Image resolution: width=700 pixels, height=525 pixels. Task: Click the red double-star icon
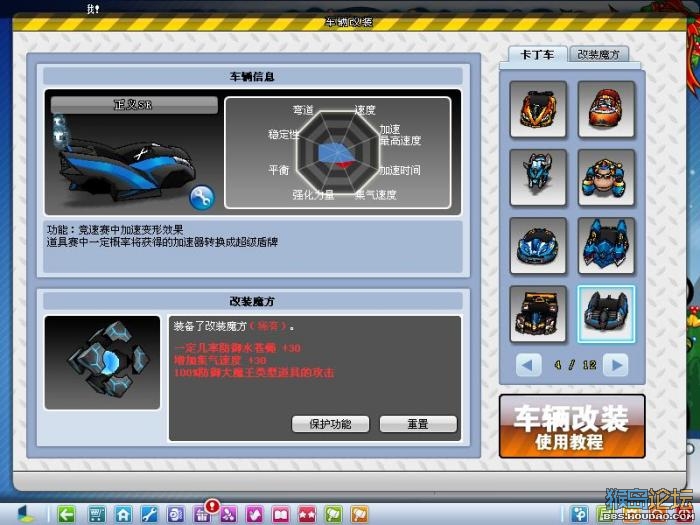click(x=307, y=515)
